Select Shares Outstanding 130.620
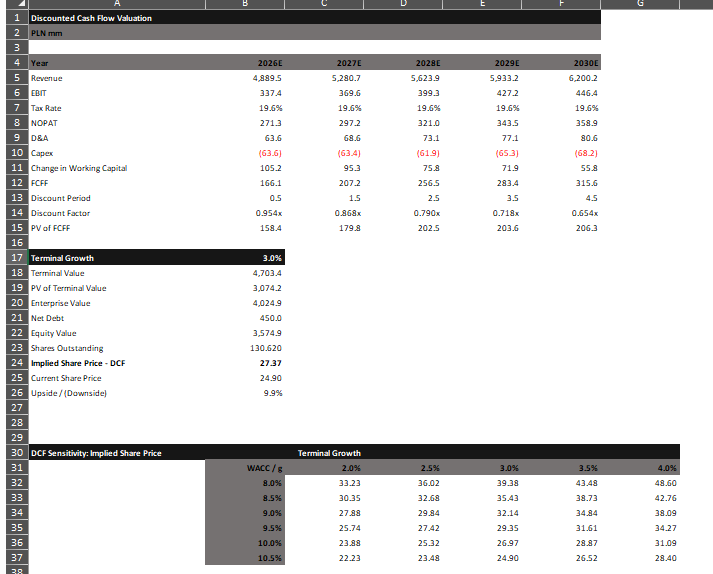The image size is (713, 574). tap(266, 348)
